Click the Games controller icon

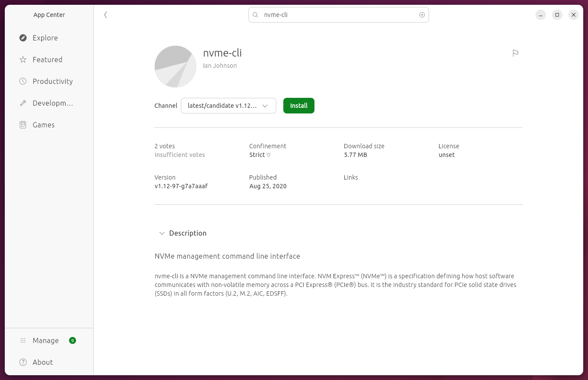click(x=23, y=125)
